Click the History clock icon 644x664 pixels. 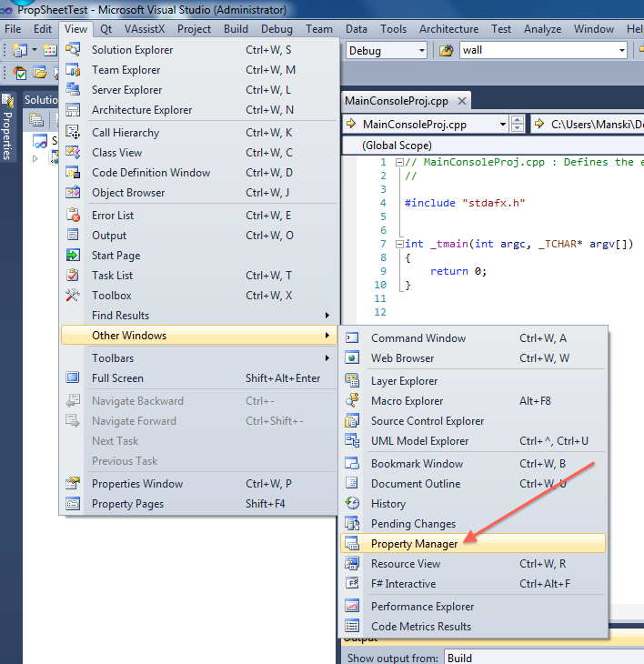point(352,504)
